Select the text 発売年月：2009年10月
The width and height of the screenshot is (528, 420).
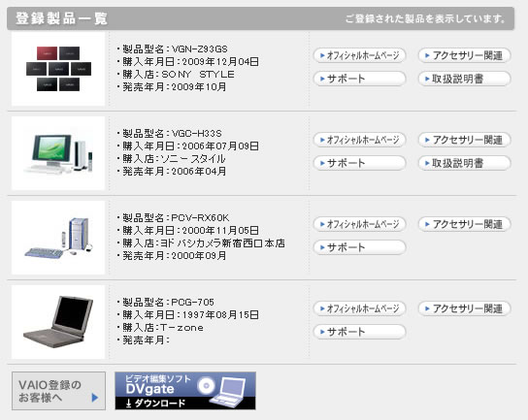pos(174,87)
